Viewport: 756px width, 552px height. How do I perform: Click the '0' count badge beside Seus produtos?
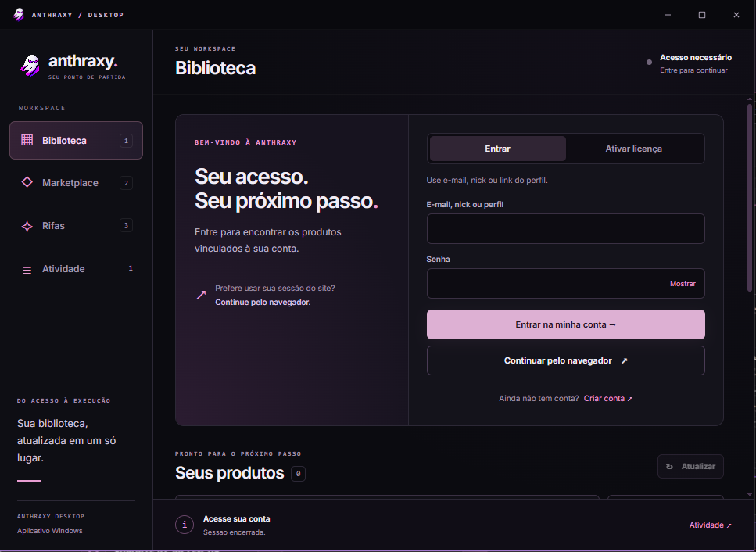pos(298,474)
